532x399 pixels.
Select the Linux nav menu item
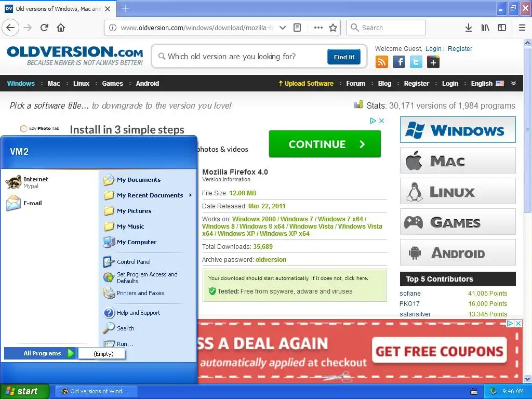81,84
